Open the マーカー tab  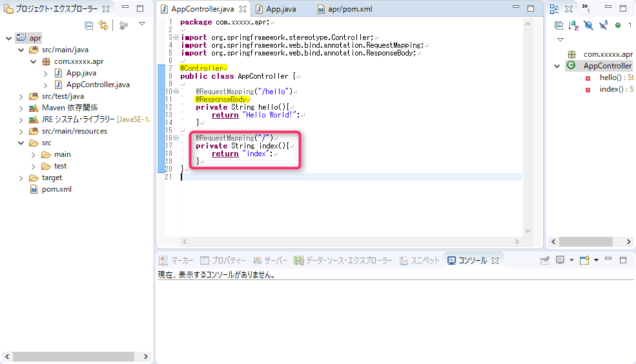(176, 260)
